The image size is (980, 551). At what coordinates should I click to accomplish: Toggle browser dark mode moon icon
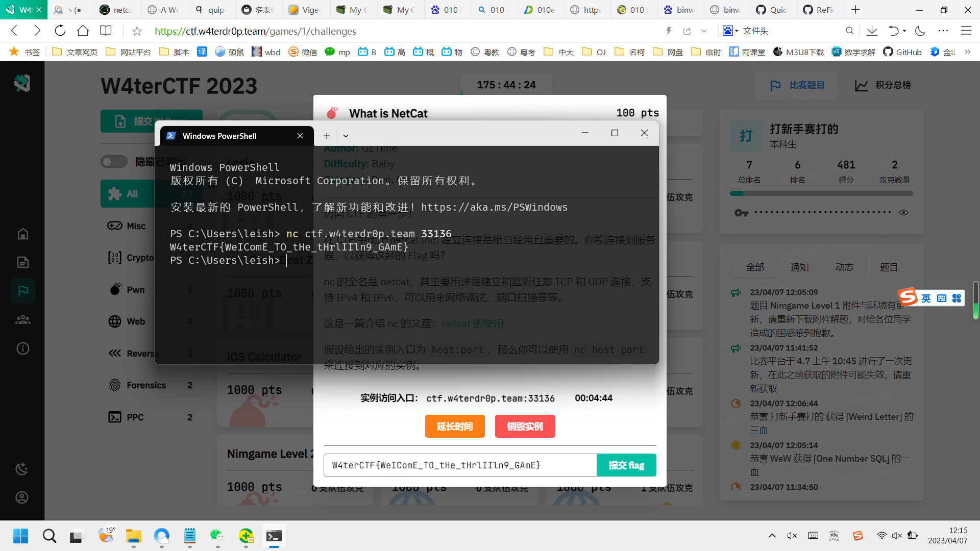[920, 31]
